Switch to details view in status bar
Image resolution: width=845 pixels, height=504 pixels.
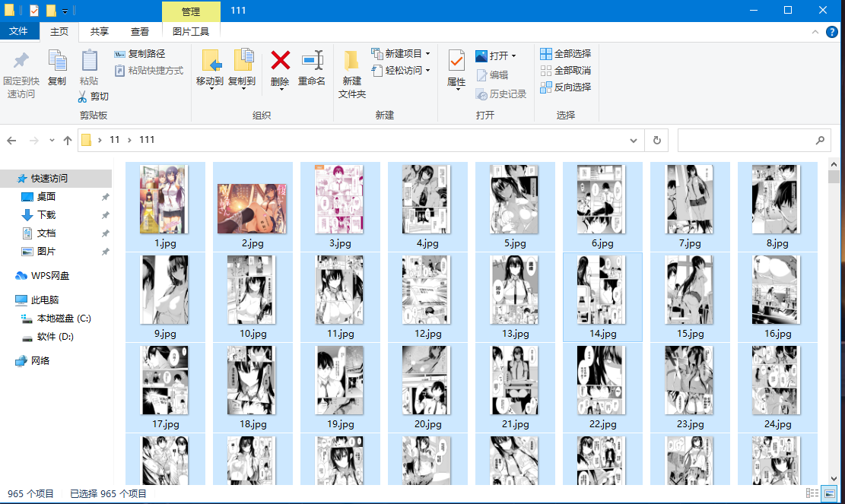coord(812,494)
